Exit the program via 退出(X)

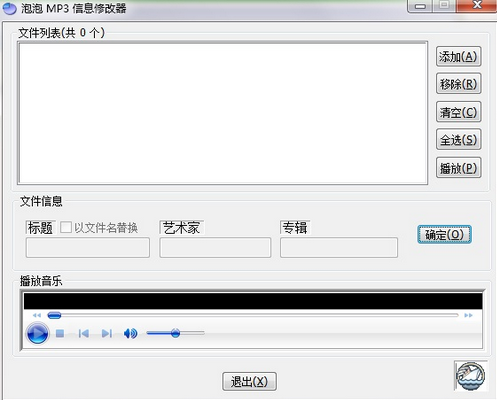pos(249,382)
